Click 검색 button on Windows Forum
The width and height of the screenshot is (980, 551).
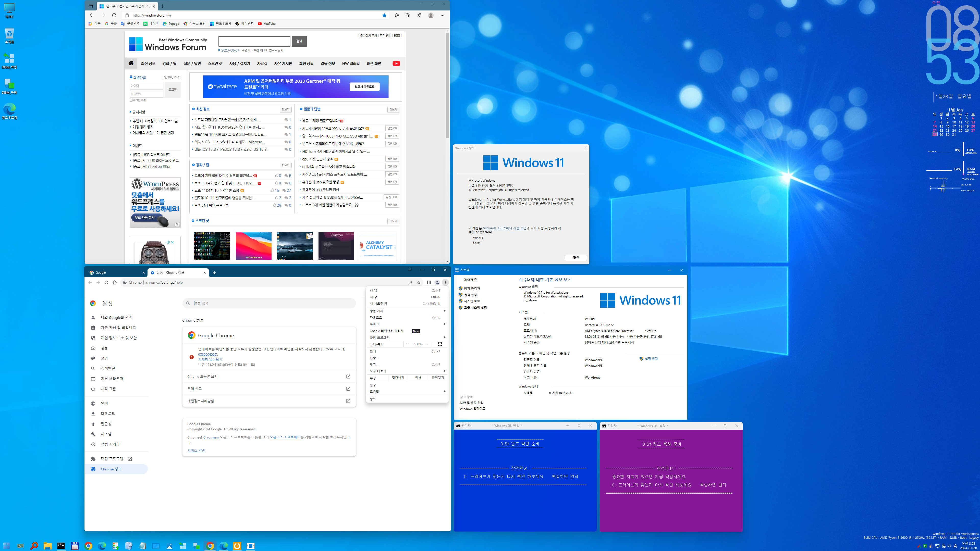[x=299, y=41]
